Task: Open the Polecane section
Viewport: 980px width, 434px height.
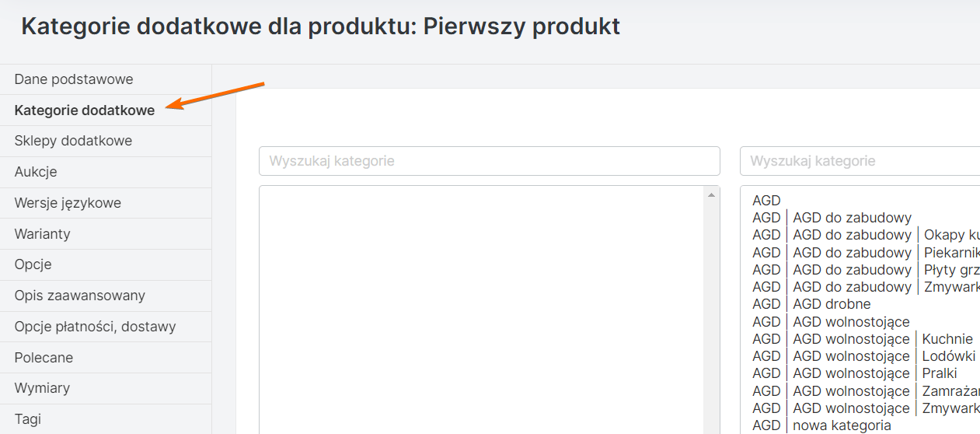Action: click(44, 358)
